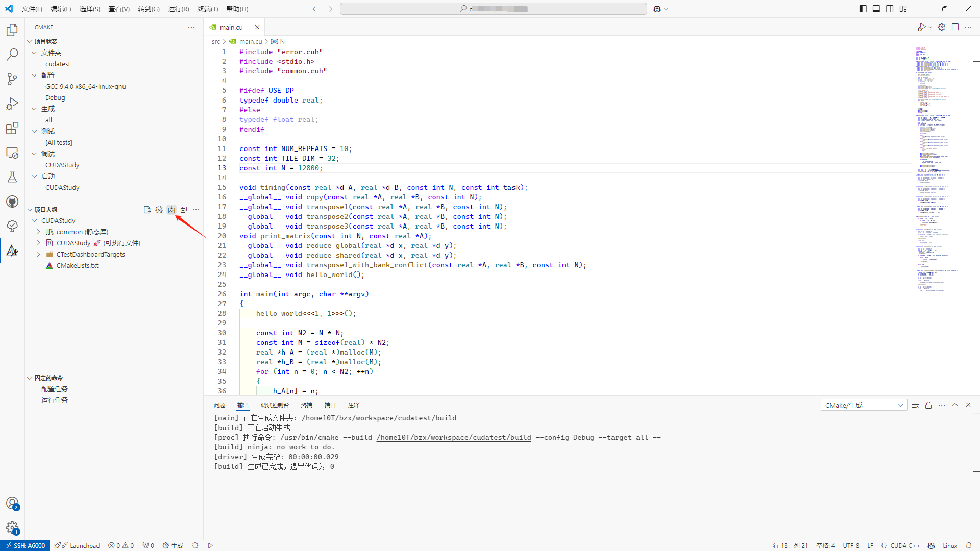Screen dimensions: 980x551
Task: Open the cudatest/build folder link in output
Action: pyautogui.click(x=379, y=418)
